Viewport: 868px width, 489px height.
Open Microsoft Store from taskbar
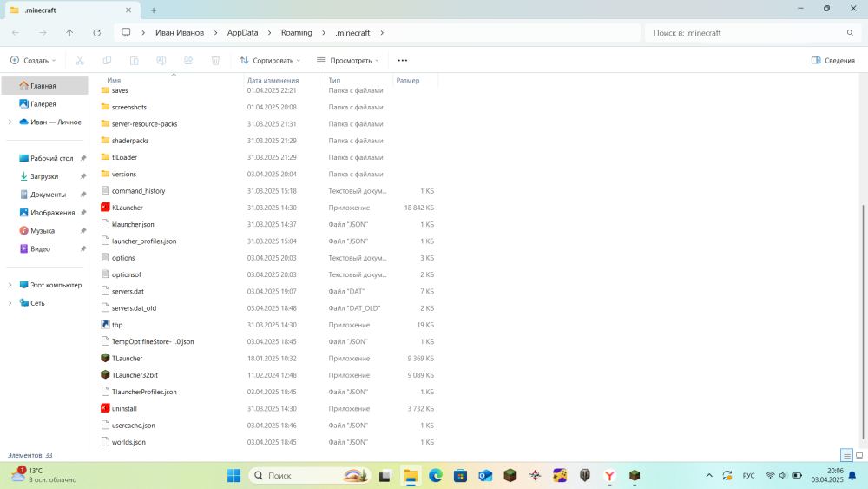click(x=461, y=476)
